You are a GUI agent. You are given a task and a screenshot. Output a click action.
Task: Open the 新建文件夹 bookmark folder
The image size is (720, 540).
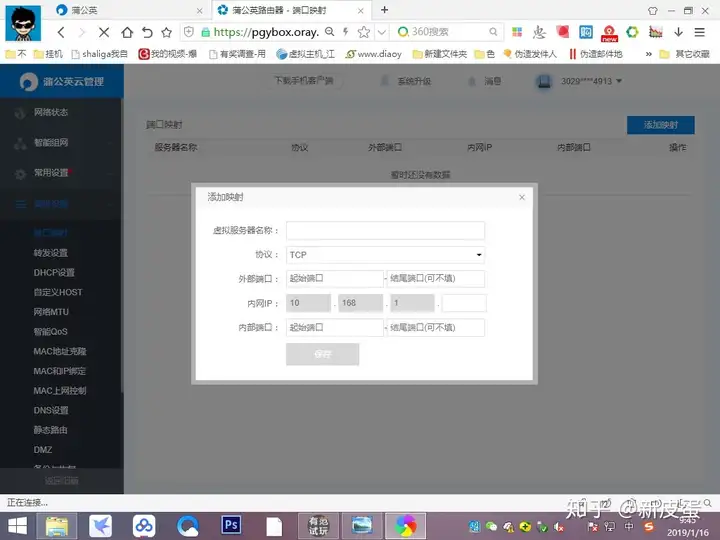point(439,54)
